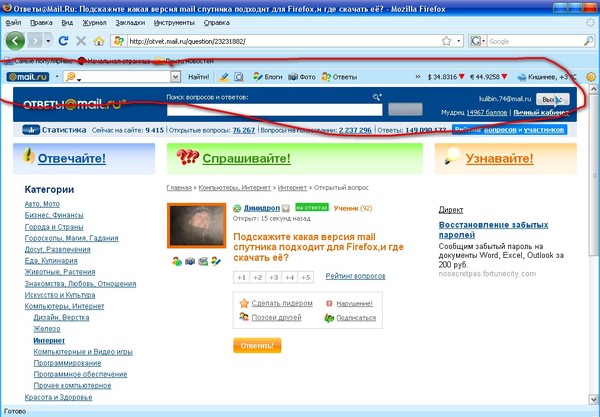Viewport: 600px width, 417px height.
Task: Expand the search engine selector dropdown
Action: [482, 41]
